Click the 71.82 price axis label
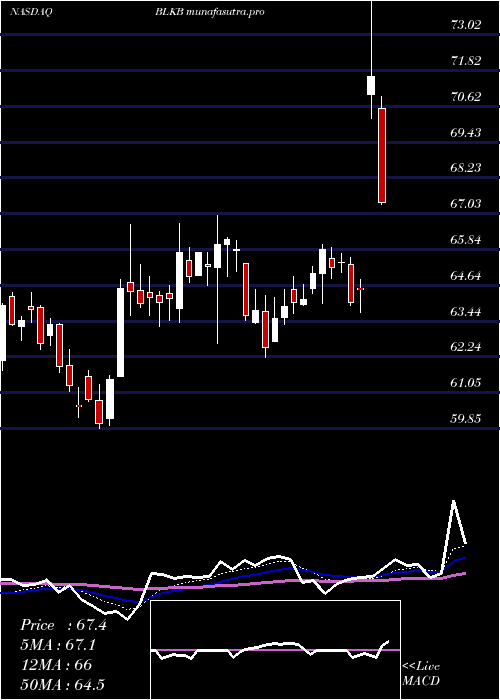 point(466,60)
